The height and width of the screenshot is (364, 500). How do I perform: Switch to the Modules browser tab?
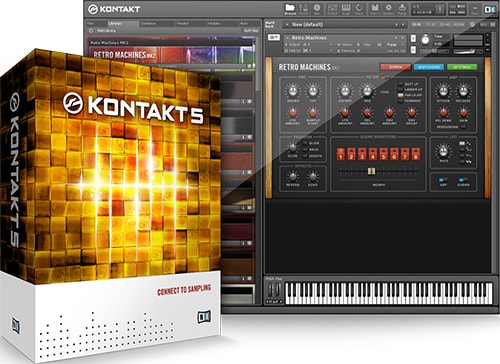[x=222, y=23]
